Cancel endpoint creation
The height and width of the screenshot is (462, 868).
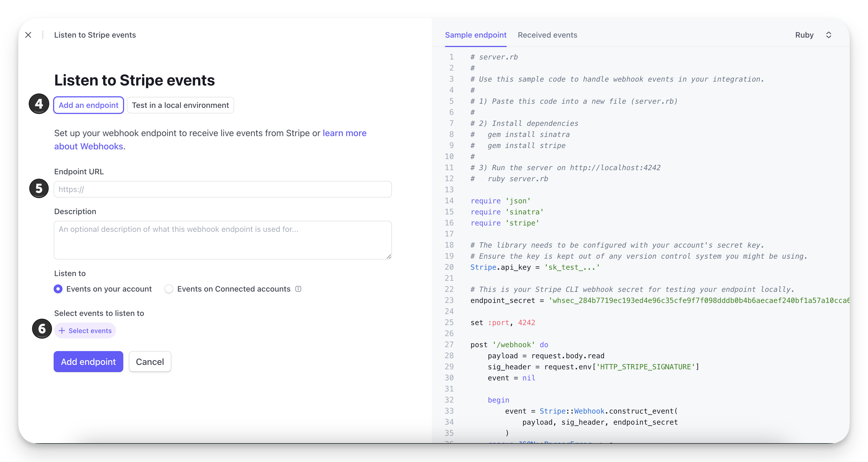pyautogui.click(x=150, y=362)
